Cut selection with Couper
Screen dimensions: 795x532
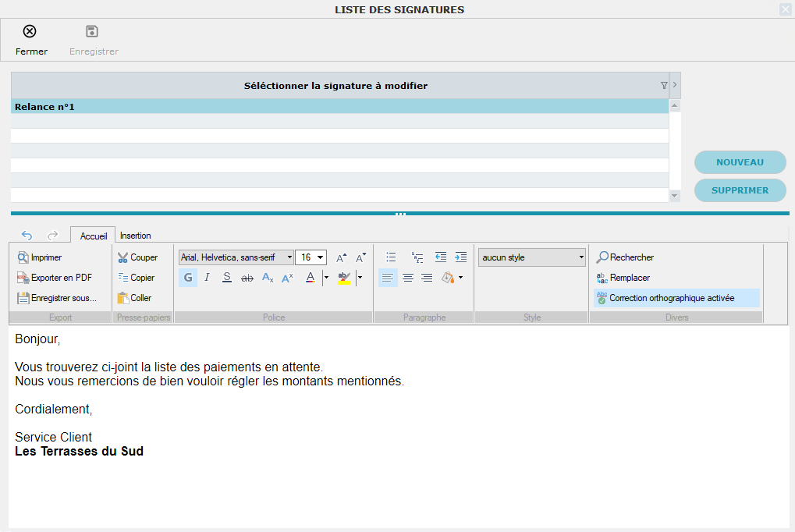pos(137,257)
